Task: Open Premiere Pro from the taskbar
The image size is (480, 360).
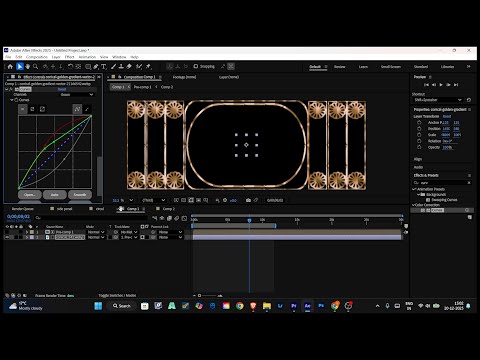Action: pyautogui.click(x=294, y=306)
